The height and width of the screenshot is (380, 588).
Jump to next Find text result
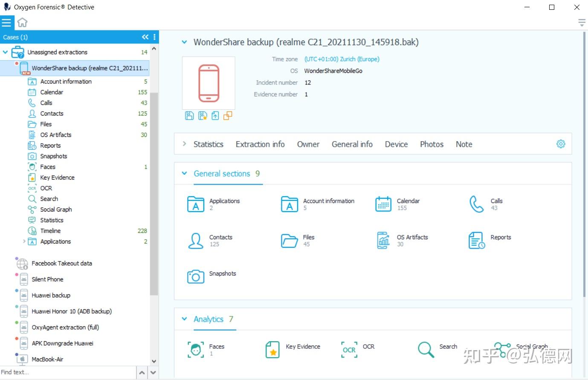coord(154,372)
